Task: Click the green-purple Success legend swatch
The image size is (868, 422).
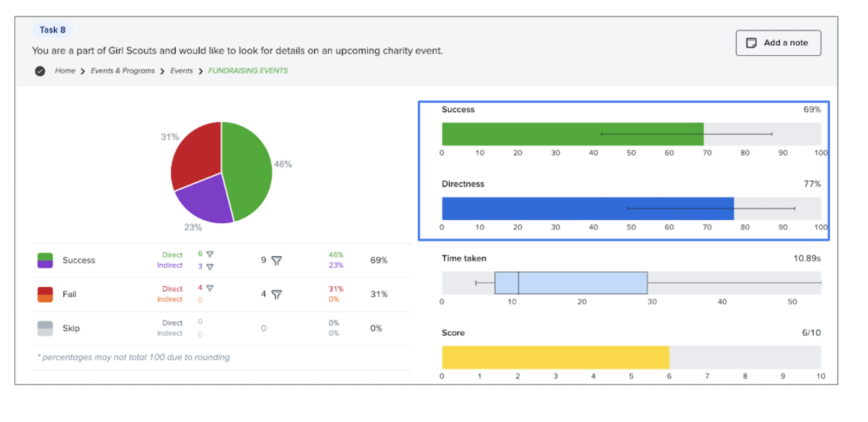Action: click(x=45, y=260)
